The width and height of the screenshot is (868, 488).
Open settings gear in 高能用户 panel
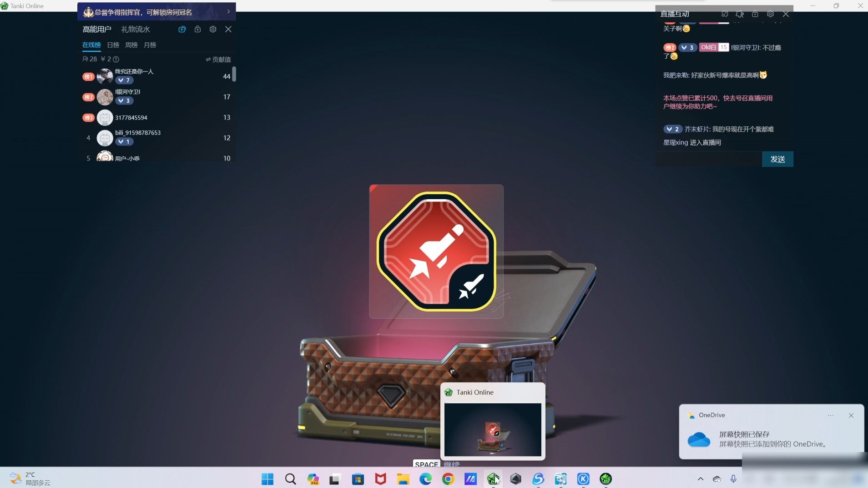213,29
